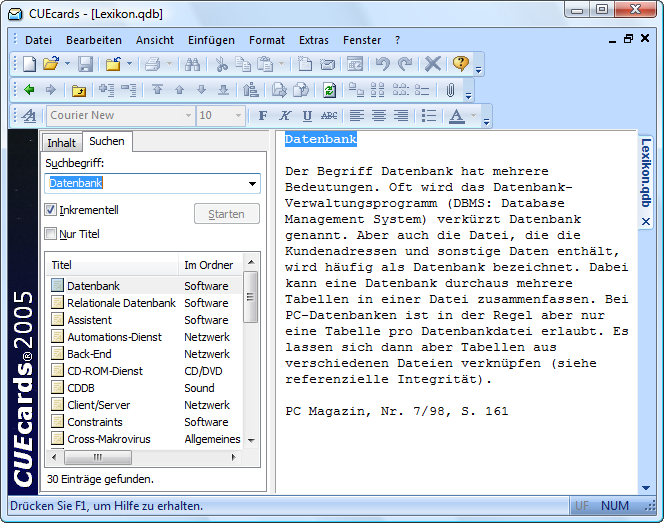Click the Save disk icon

[x=86, y=64]
